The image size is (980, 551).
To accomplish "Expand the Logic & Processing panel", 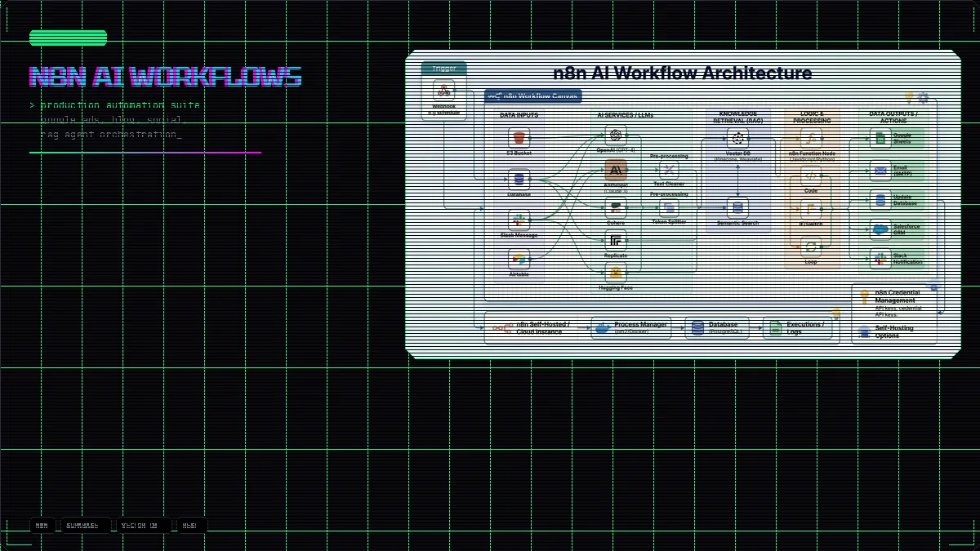I will click(811, 118).
